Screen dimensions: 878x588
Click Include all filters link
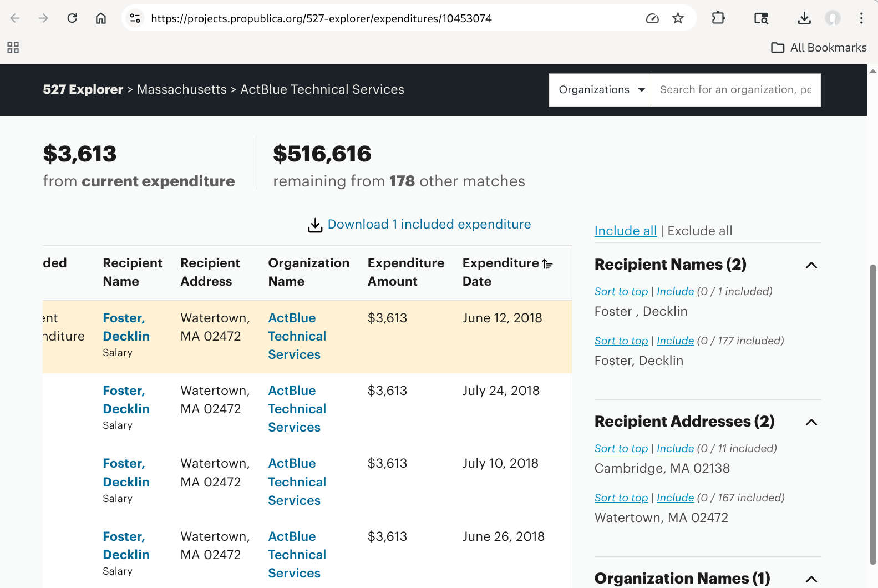pos(626,231)
